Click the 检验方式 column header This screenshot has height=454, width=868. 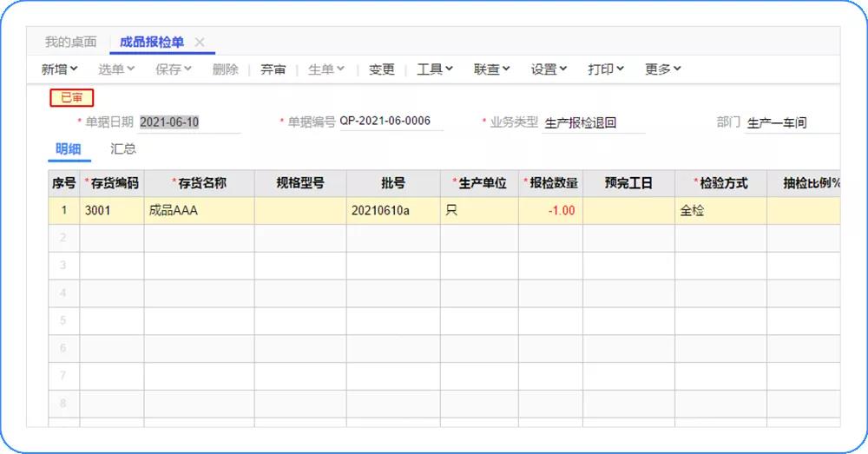(720, 183)
